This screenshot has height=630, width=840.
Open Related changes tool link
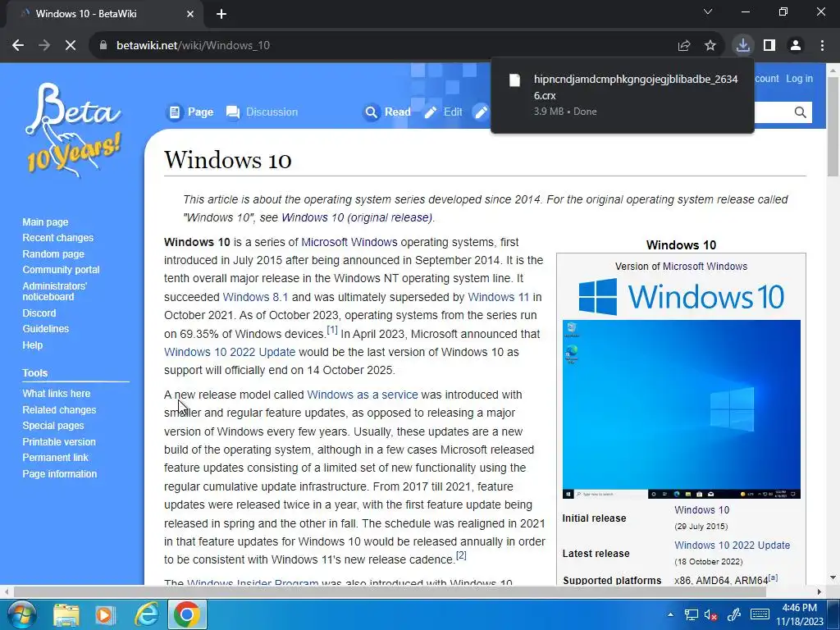(59, 410)
